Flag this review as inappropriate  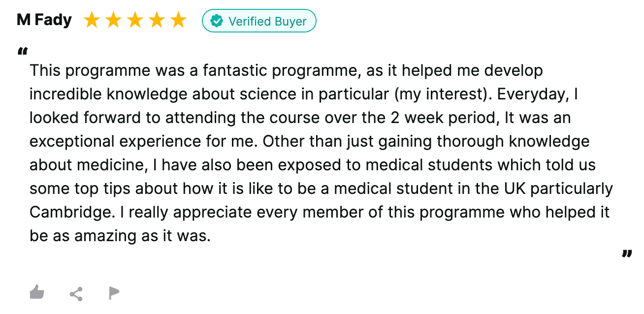click(x=114, y=293)
